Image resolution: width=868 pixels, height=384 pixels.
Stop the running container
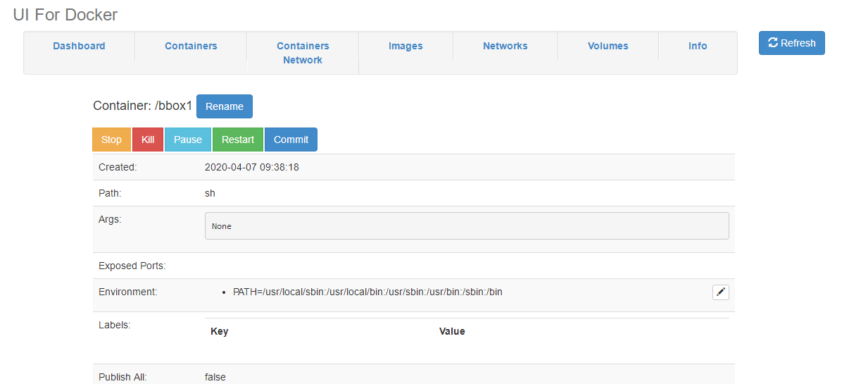tap(111, 140)
